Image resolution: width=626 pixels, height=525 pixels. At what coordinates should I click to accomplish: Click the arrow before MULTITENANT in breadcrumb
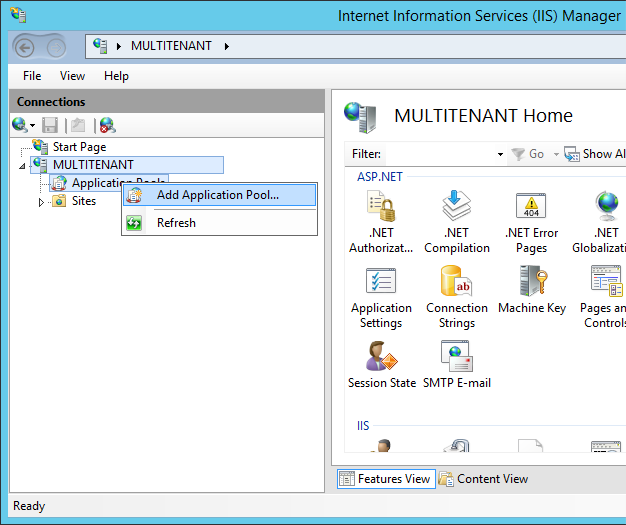[x=119, y=46]
